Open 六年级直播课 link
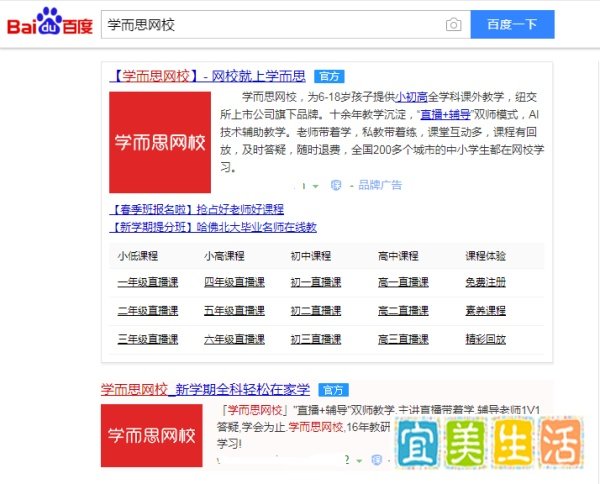The width and height of the screenshot is (600, 484). coord(235,339)
